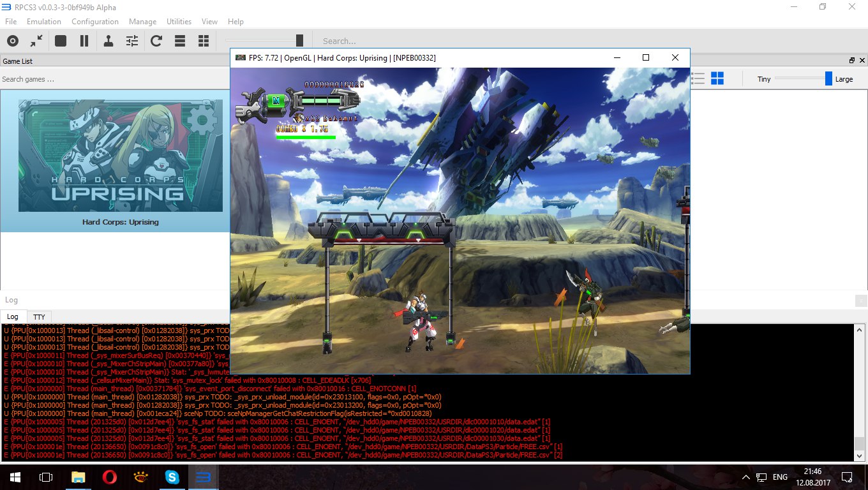The height and width of the screenshot is (490, 868).
Task: Pause the running emulation
Action: point(84,41)
